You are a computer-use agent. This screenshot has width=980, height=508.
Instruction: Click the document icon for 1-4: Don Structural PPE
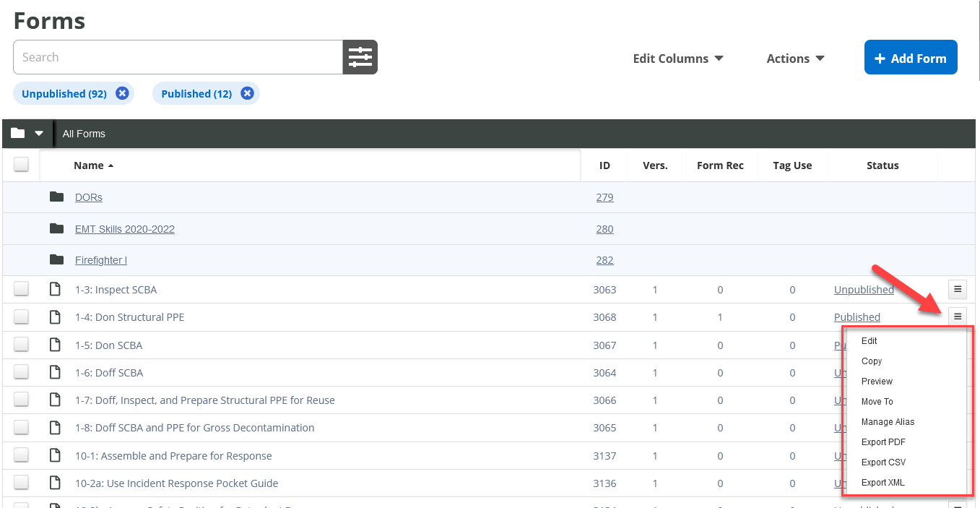[55, 317]
